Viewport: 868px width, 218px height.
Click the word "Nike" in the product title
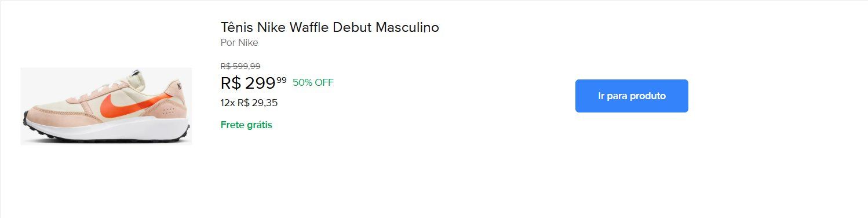click(x=271, y=27)
